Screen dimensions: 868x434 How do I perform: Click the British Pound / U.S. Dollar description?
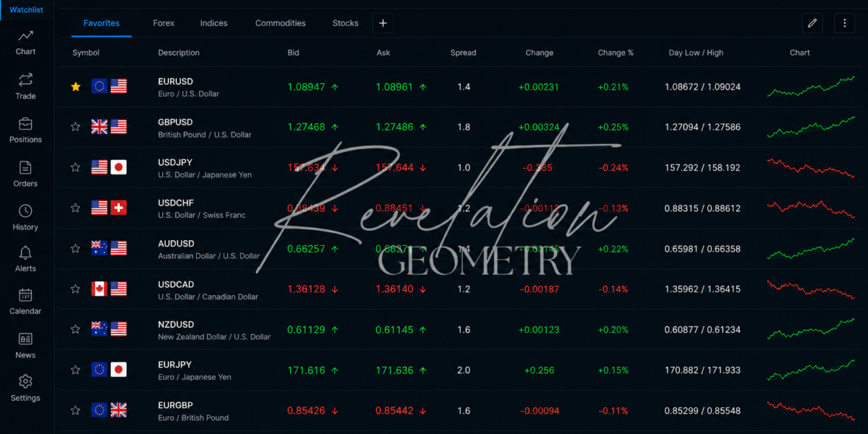pos(205,135)
